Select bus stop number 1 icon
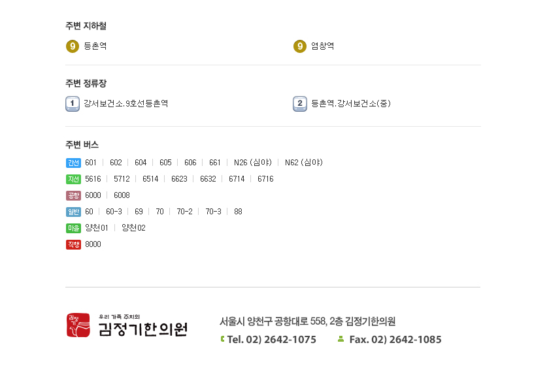549x392 pixels. click(73, 104)
